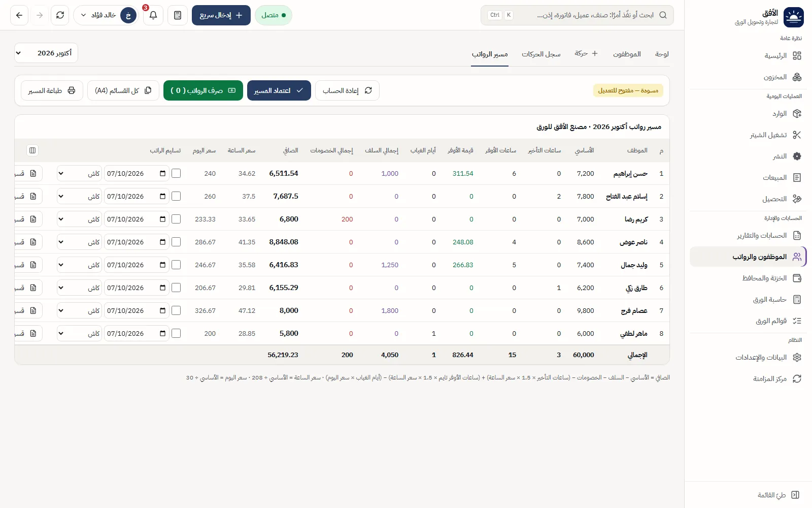The image size is (812, 508).
Task: Open الرئيسية dashboard in sidebar
Action: point(748,56)
